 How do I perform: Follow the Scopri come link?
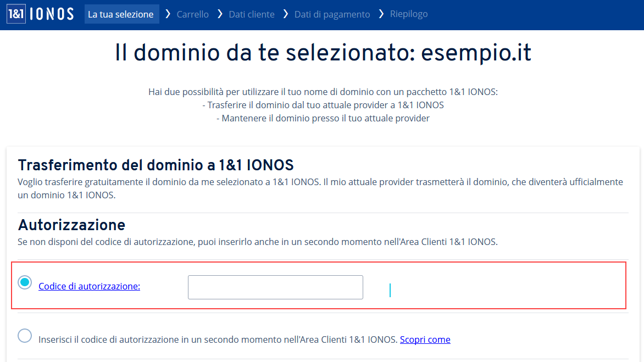tap(425, 339)
